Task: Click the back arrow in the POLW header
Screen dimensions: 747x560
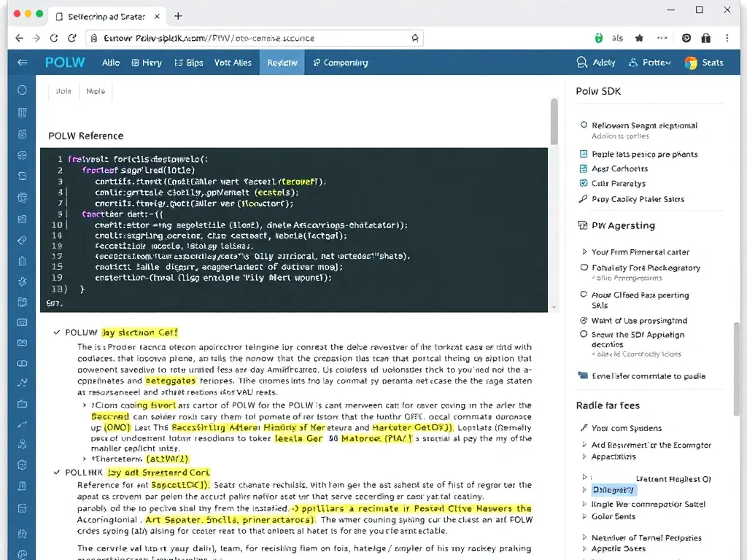Action: (x=23, y=63)
